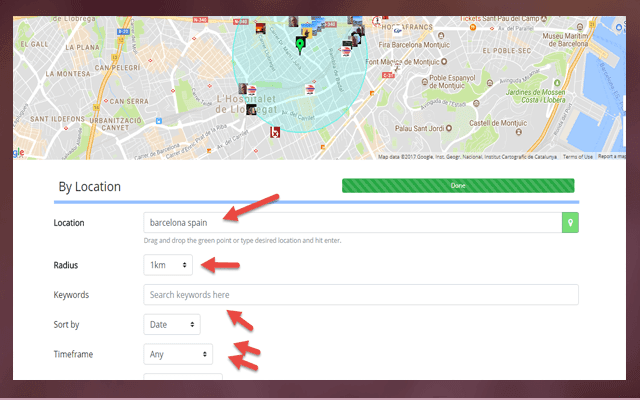Click the red 'b' marker on map

coord(275,132)
